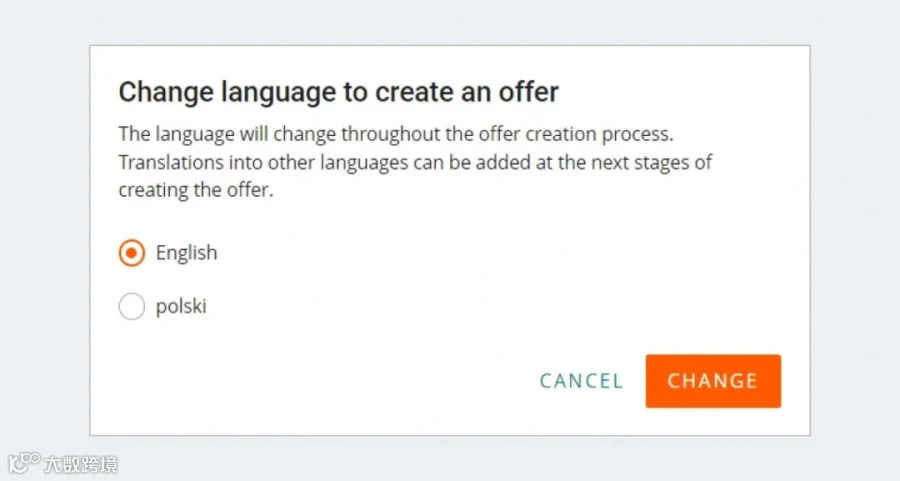Click the CHANGE button
This screenshot has height=481, width=900.
(713, 381)
